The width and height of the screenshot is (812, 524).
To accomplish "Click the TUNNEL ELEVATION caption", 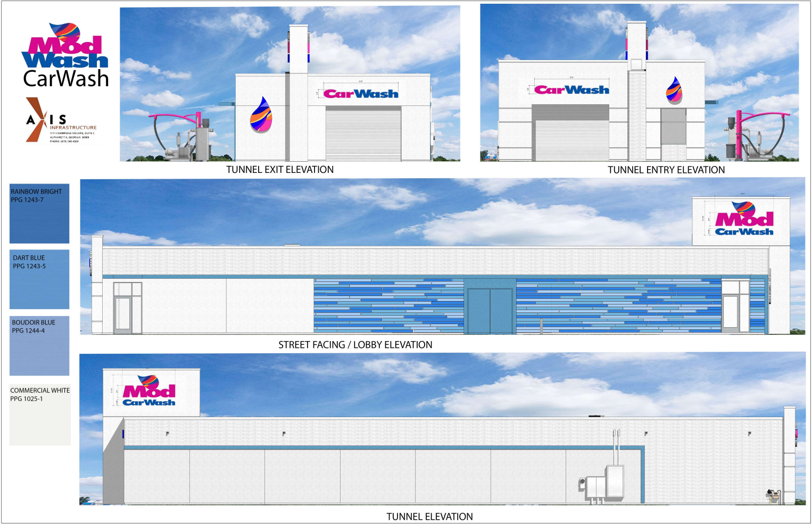I will pos(429,517).
